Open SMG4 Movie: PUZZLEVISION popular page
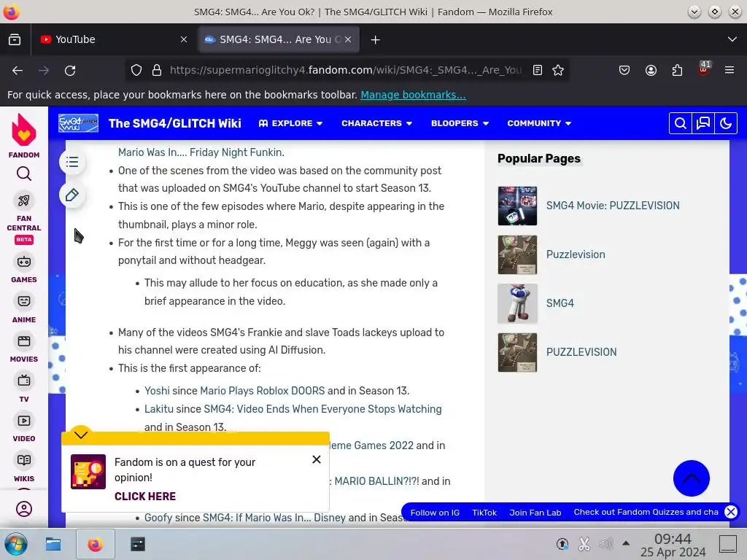The width and height of the screenshot is (747, 560). [613, 206]
